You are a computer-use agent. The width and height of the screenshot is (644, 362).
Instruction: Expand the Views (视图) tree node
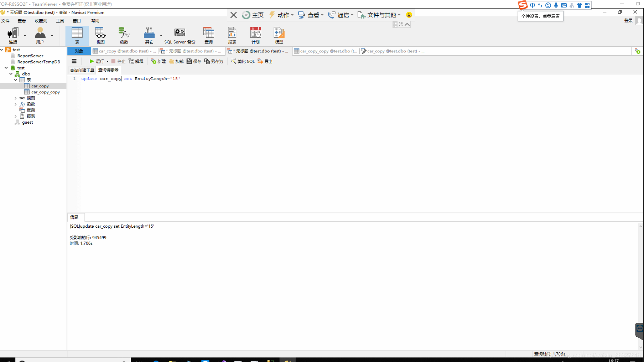coord(16,98)
